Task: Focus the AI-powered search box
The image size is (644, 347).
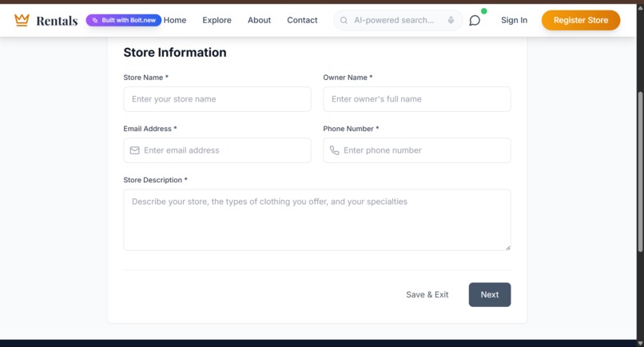Action: [x=398, y=20]
